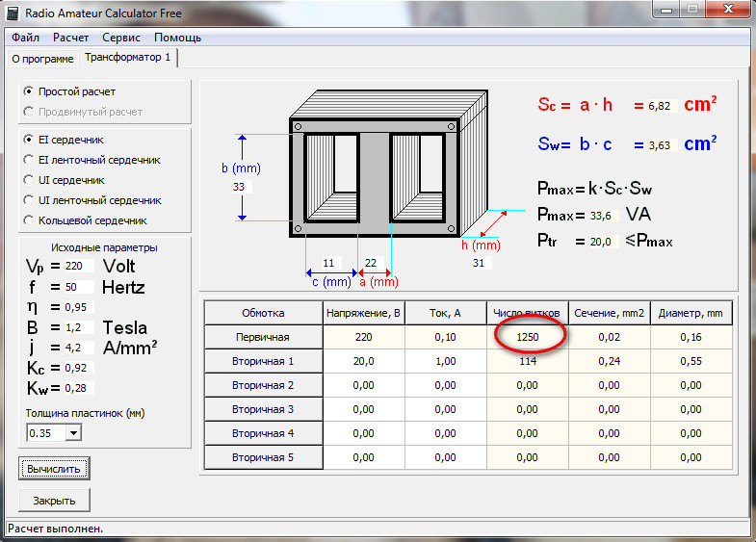Select the Простой расчет radio button
Screen dimensions: 756x542
[x=29, y=91]
